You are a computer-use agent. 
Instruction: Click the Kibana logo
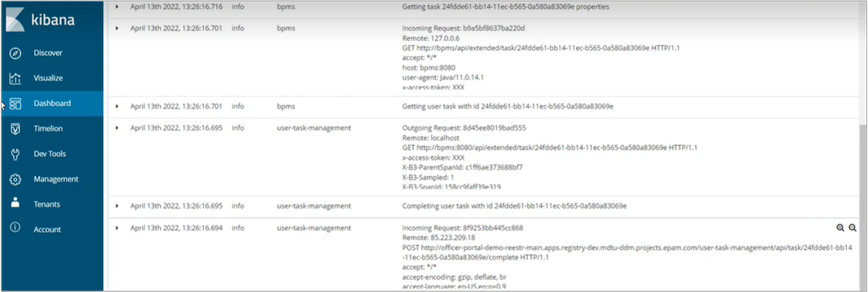pyautogui.click(x=41, y=20)
